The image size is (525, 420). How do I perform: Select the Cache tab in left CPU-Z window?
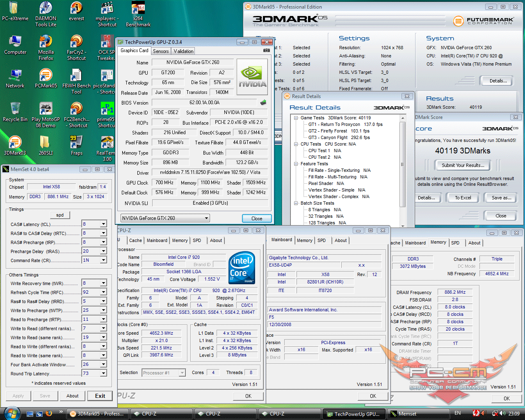tap(135, 241)
